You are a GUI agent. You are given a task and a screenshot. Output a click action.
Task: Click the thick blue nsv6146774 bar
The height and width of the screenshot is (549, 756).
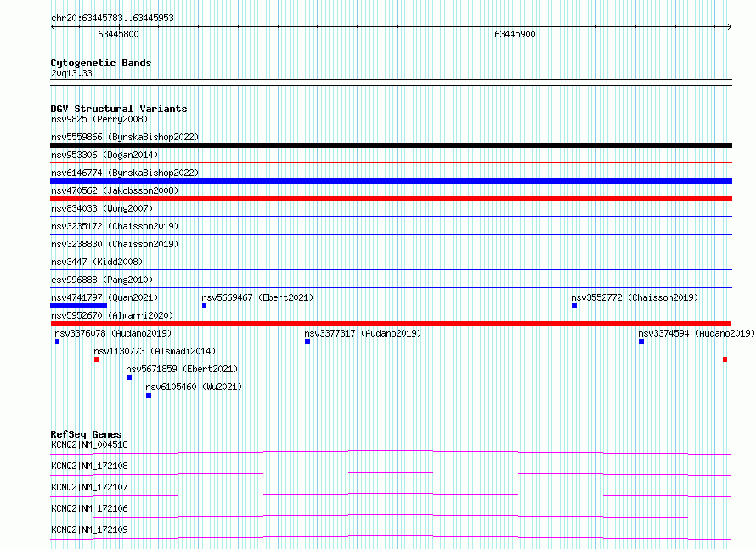coord(391,181)
